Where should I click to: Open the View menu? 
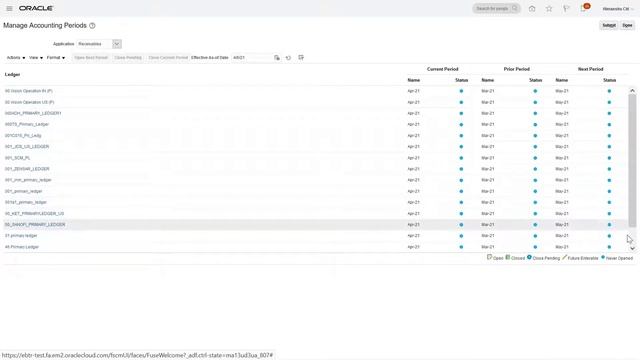pos(36,58)
